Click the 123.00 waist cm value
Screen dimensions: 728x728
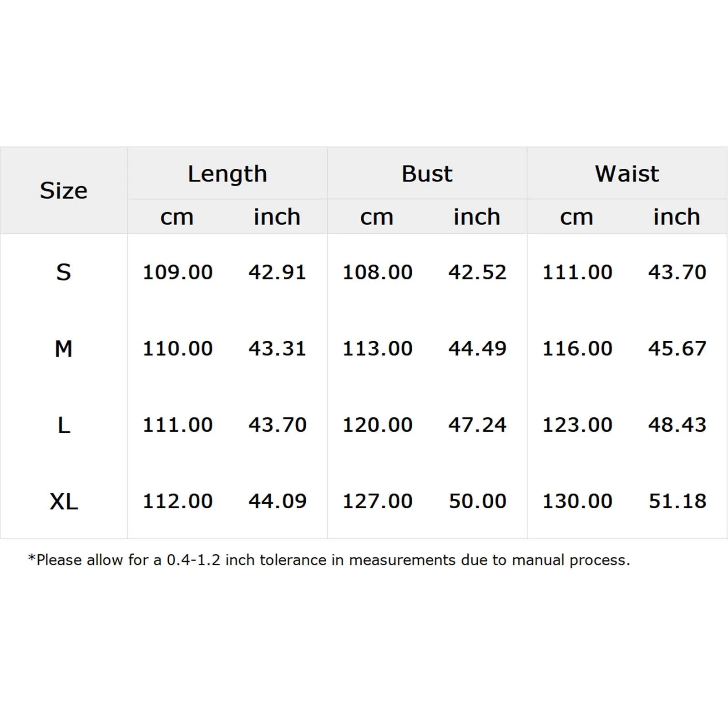tap(577, 425)
